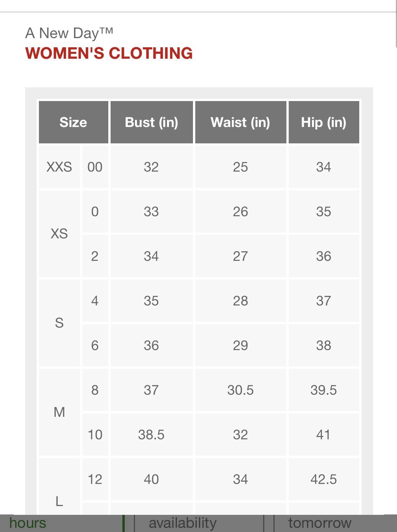
Task: Select the availability tab in bottom bar
Action: (183, 523)
